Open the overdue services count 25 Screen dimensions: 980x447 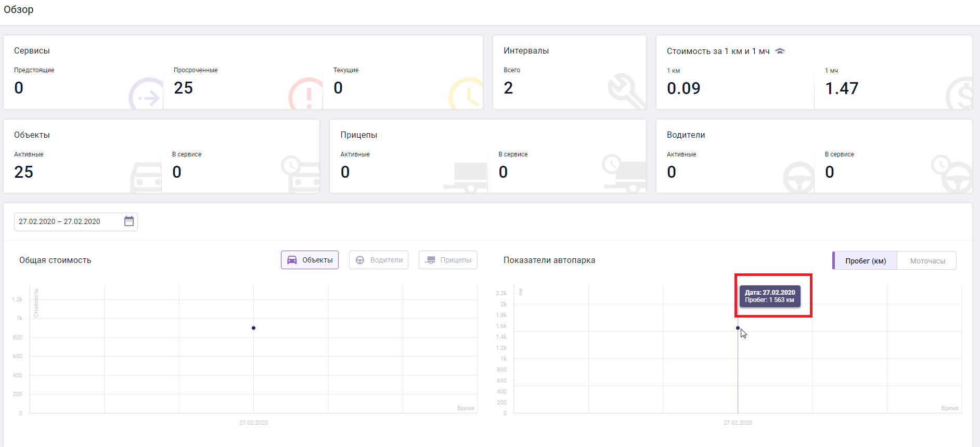183,88
